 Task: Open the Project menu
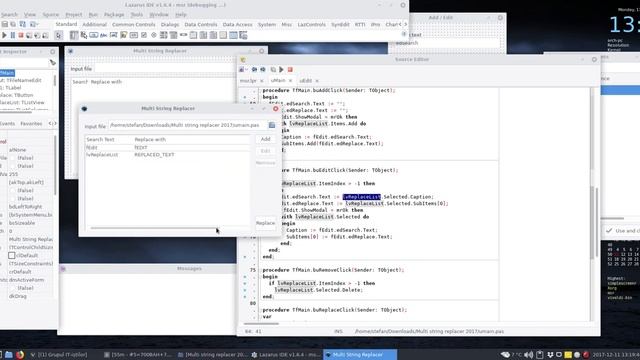(73, 15)
